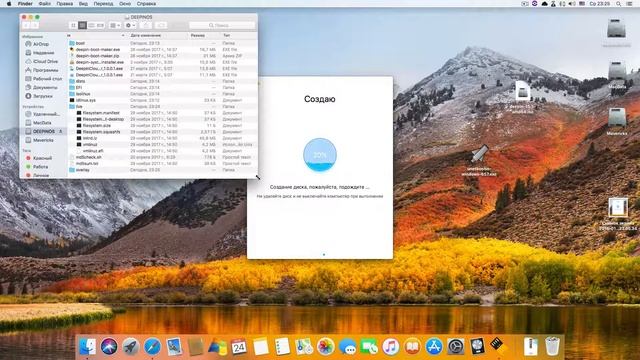Viewport: 640px width, 360px height.
Task: Open the Справка menu
Action: click(x=146, y=4)
